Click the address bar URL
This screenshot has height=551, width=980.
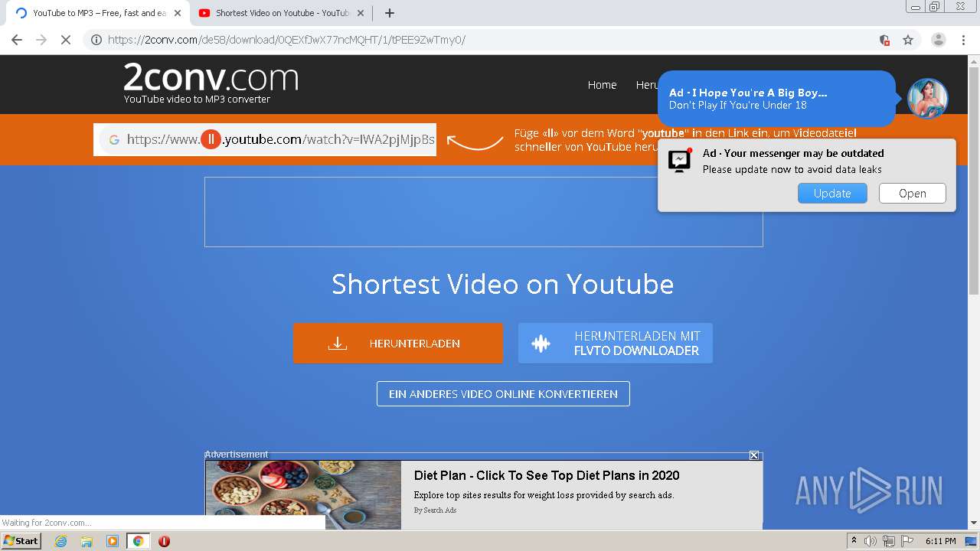(x=286, y=40)
